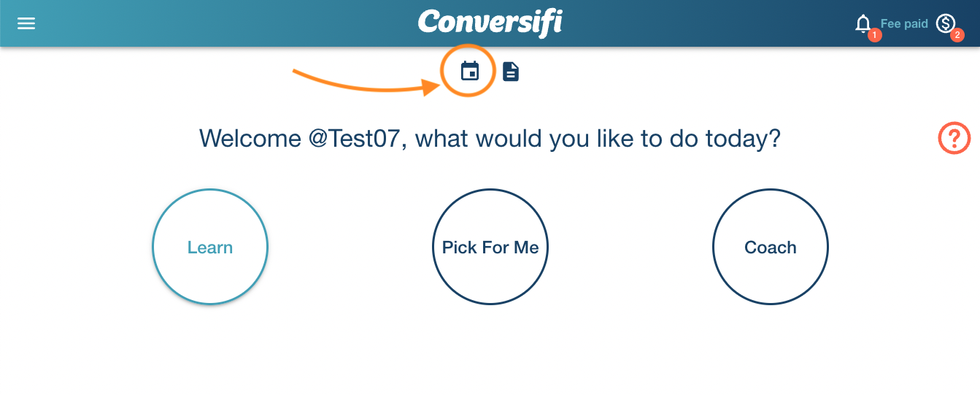
Task: Click the red badge on the dollar icon
Action: pos(957,34)
